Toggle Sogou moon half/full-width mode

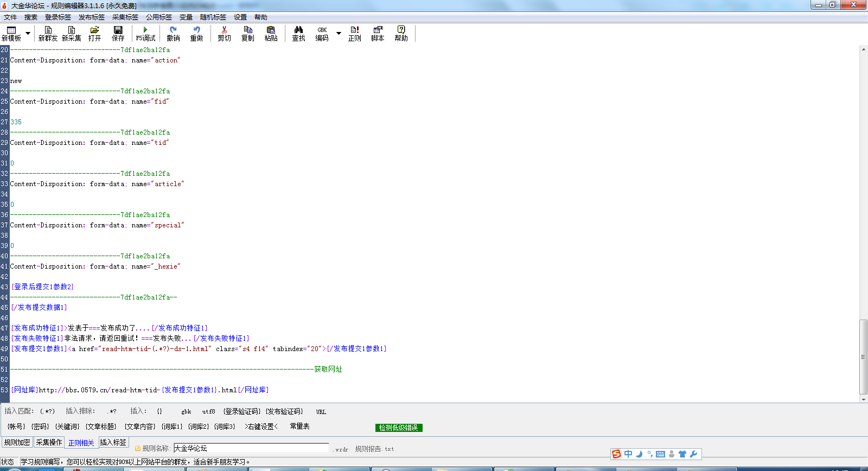click(x=639, y=454)
